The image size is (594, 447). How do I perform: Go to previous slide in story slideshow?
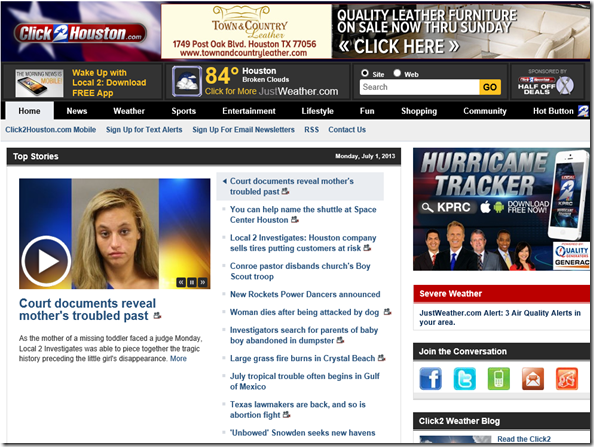181,282
